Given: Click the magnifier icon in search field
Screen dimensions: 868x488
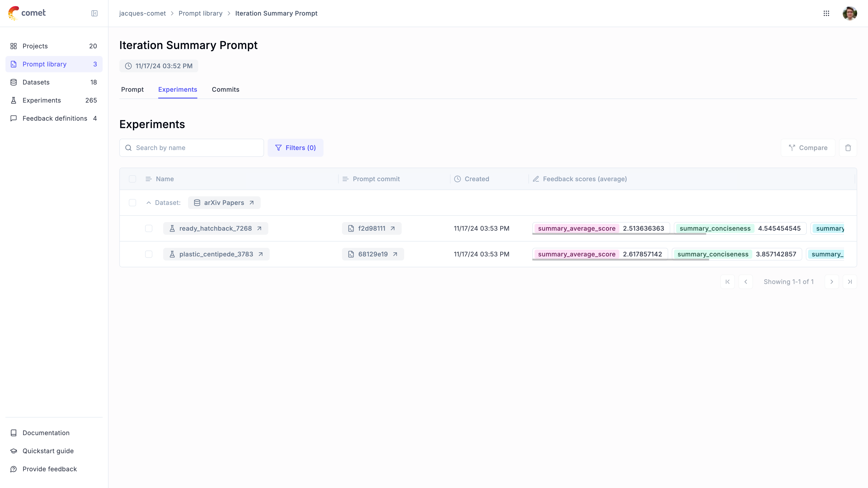Looking at the screenshot, I should (x=128, y=148).
